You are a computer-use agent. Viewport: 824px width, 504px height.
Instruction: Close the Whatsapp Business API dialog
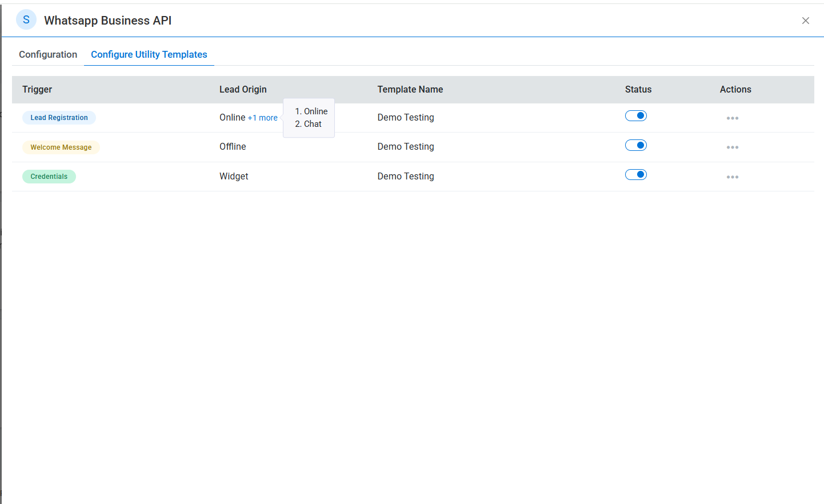[x=805, y=21]
